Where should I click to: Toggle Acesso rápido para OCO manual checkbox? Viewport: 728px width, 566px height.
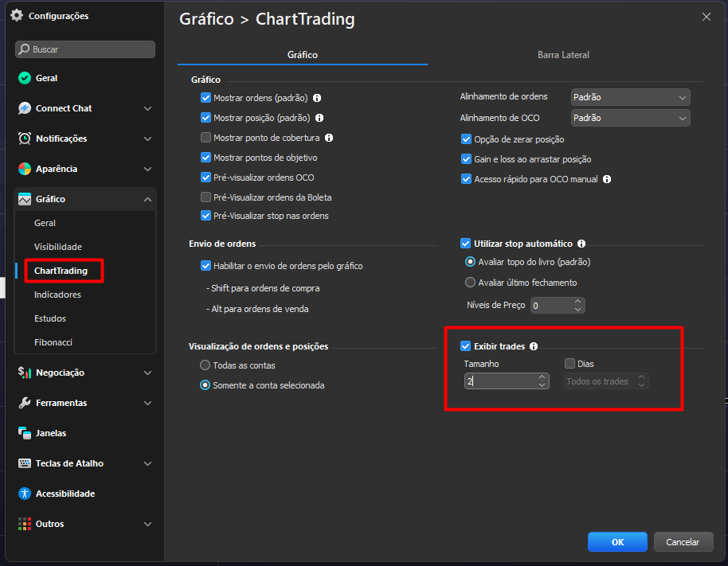pos(466,179)
